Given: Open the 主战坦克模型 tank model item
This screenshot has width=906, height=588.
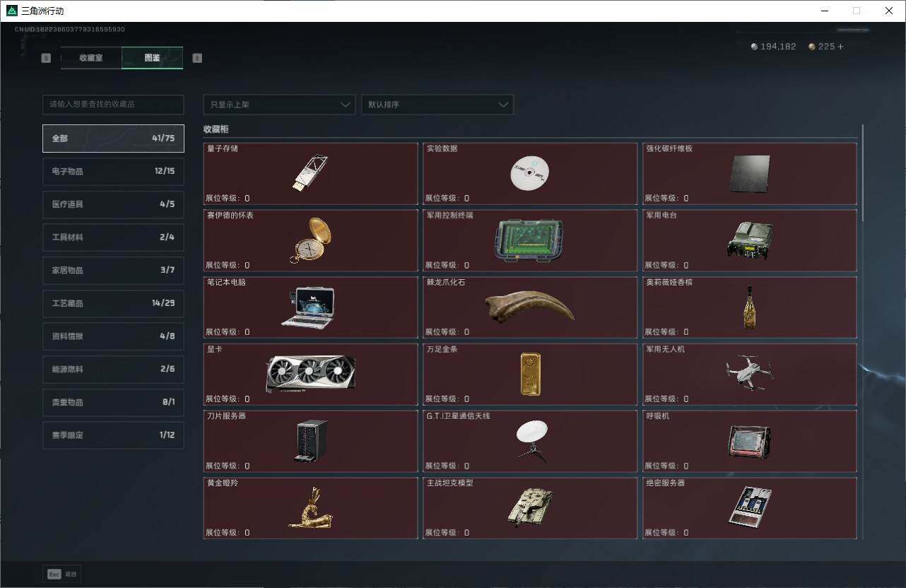Looking at the screenshot, I should pos(530,507).
